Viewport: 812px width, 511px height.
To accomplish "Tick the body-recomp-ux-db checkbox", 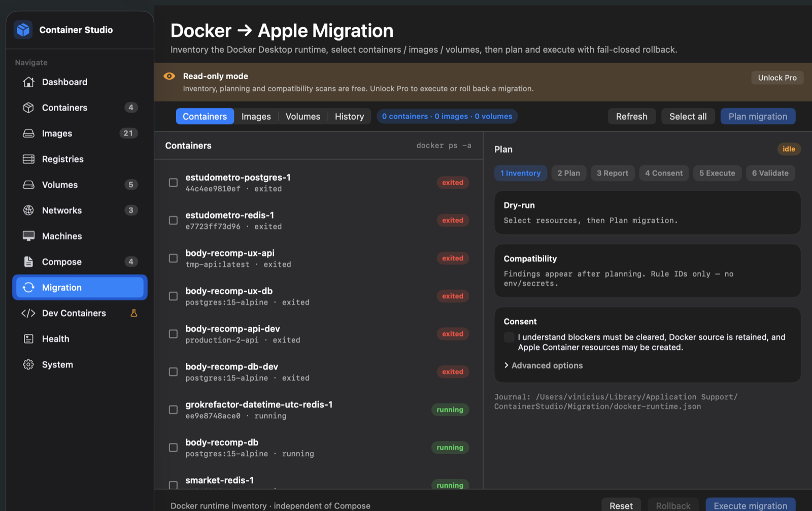I will pyautogui.click(x=173, y=296).
